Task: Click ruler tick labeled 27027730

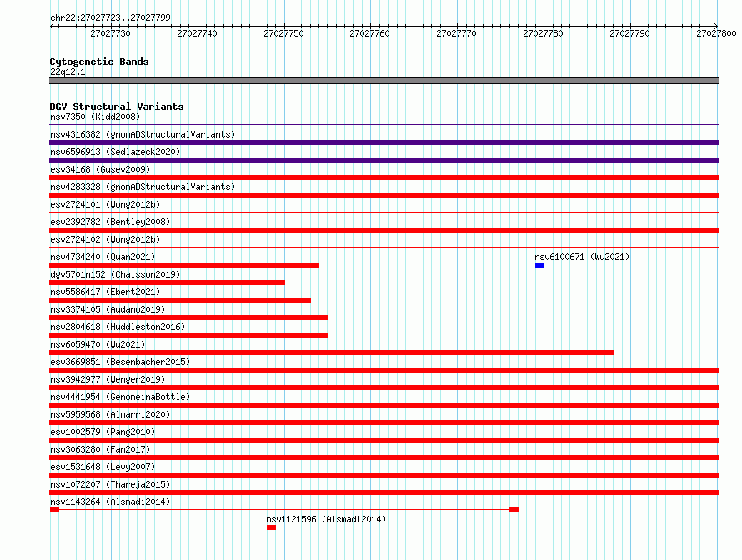Action: (110, 33)
